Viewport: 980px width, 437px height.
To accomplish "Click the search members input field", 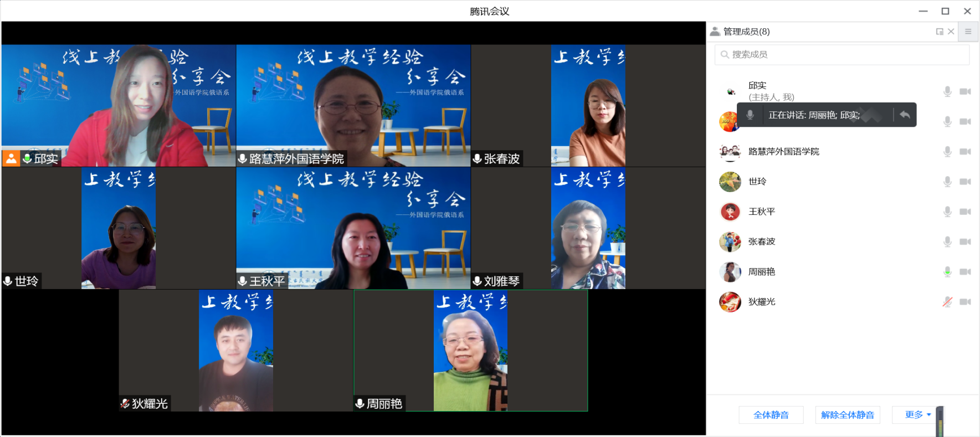I will pyautogui.click(x=842, y=54).
